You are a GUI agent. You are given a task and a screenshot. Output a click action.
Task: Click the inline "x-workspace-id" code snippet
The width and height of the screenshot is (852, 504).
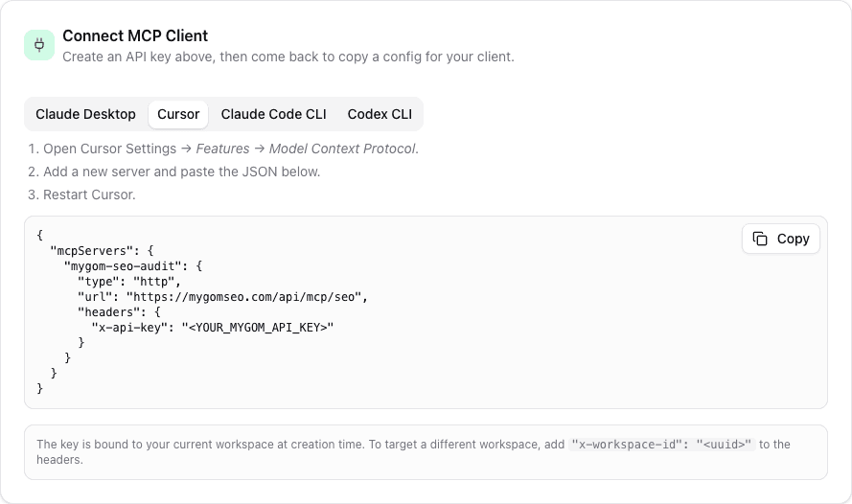(x=661, y=445)
